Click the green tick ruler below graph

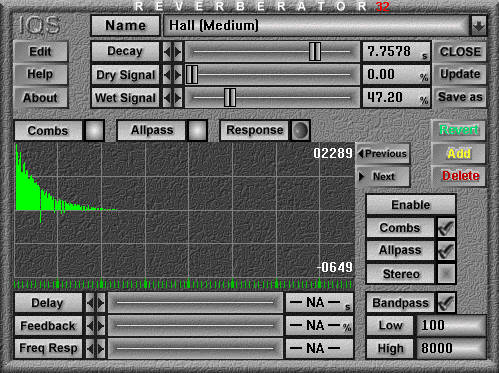tap(184, 284)
